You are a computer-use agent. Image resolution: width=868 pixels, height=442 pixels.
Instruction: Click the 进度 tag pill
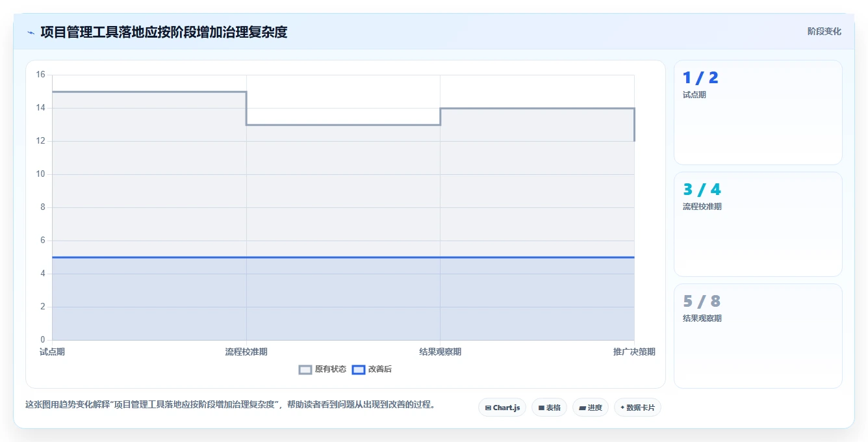[591, 408]
